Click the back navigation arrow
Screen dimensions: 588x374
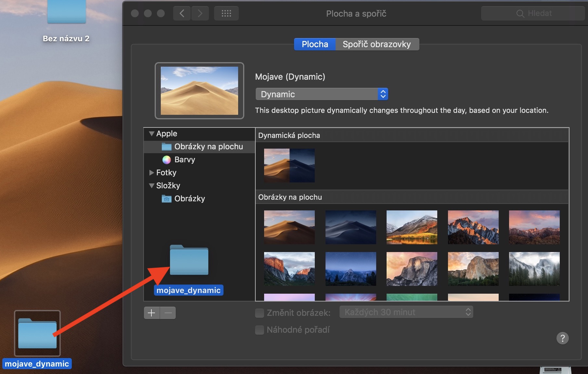[182, 13]
